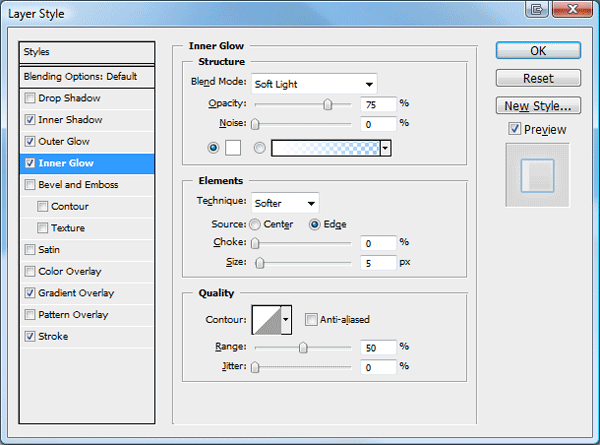Screen dimensions: 600x445
Task: Click the Size slider handle
Action: pyautogui.click(x=260, y=263)
